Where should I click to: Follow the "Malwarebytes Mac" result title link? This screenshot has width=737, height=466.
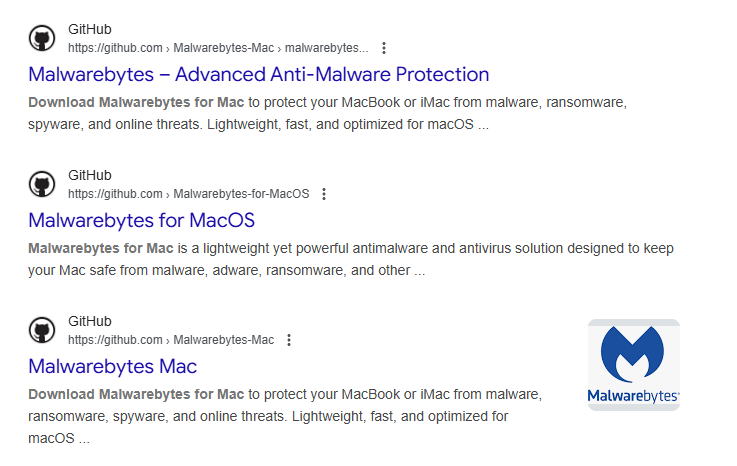tap(112, 366)
